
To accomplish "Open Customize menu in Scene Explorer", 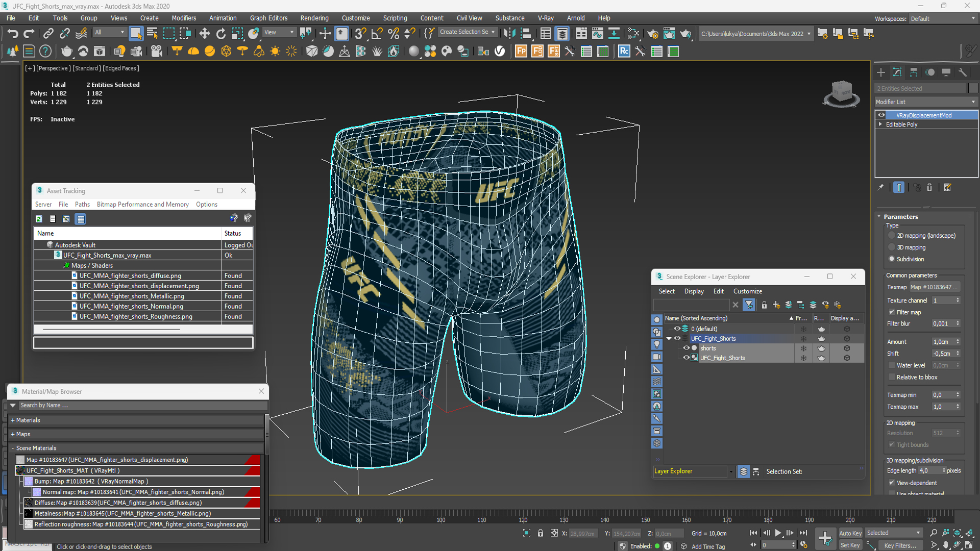I will pos(748,291).
